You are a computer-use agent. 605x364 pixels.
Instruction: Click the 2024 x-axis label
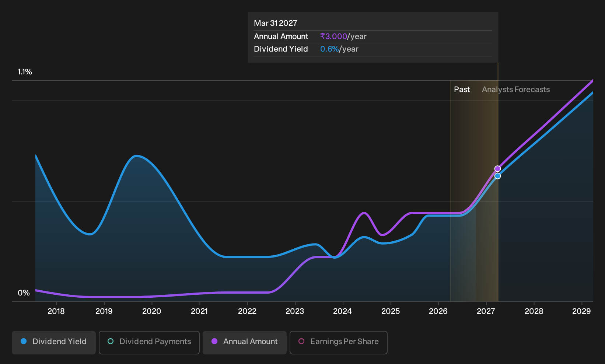342,311
